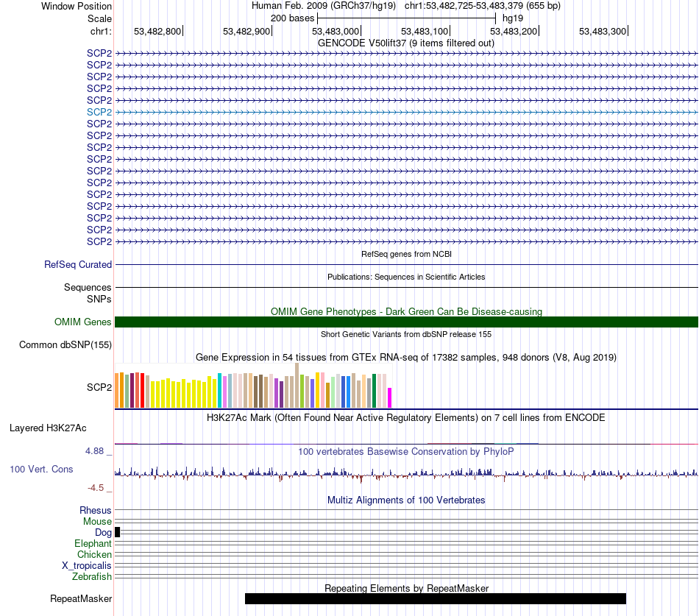
Task: Click the SCP2 label beside the GTEx bar chart
Action: (x=99, y=387)
